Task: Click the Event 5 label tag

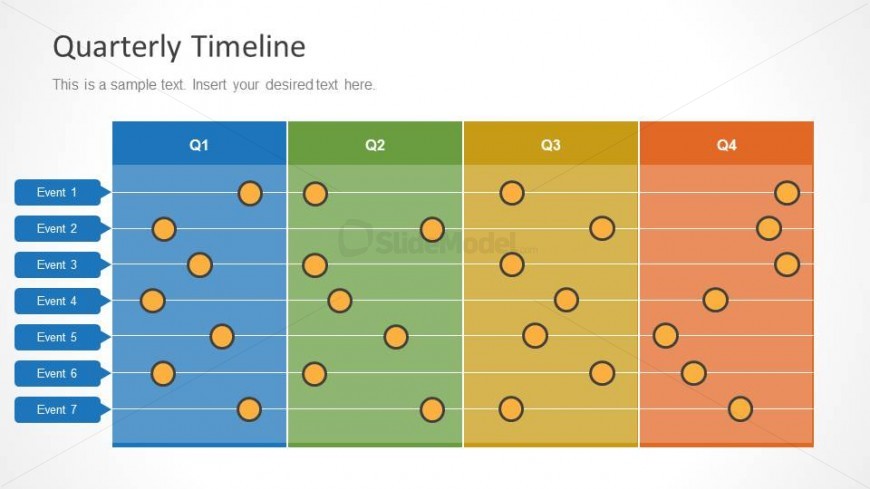Action: tap(57, 337)
